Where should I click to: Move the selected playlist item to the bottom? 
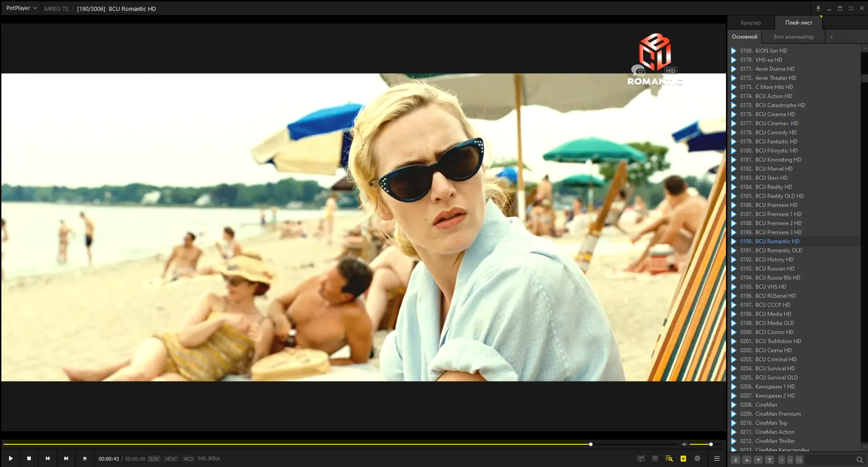(x=770, y=460)
